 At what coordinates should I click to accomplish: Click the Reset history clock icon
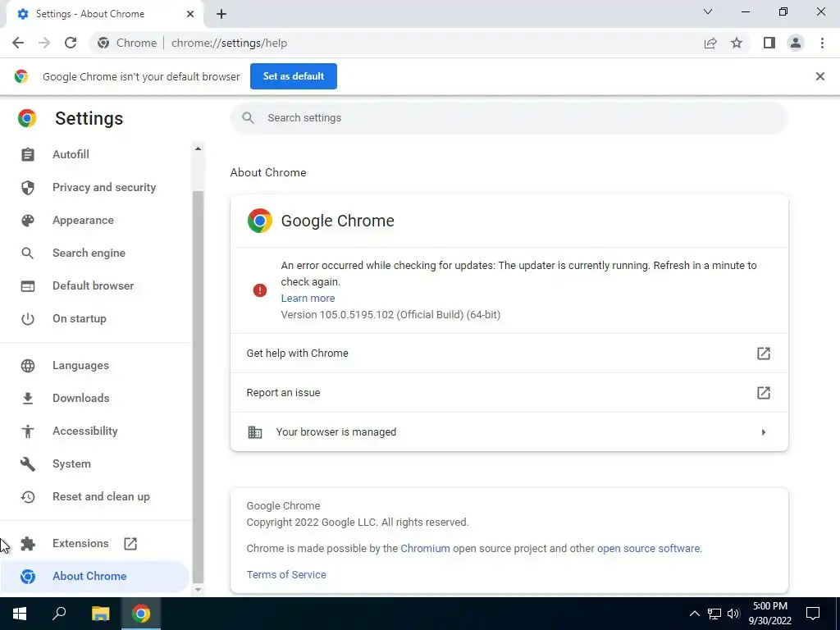tap(28, 496)
